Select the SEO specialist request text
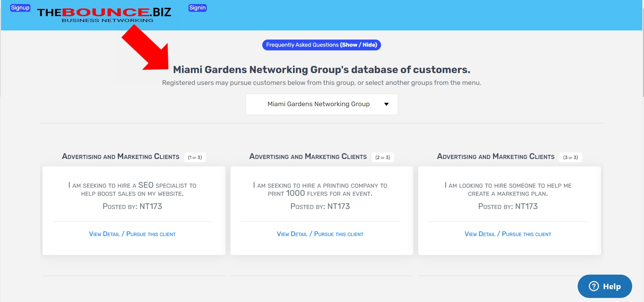Image resolution: width=644 pixels, height=302 pixels. tap(132, 189)
